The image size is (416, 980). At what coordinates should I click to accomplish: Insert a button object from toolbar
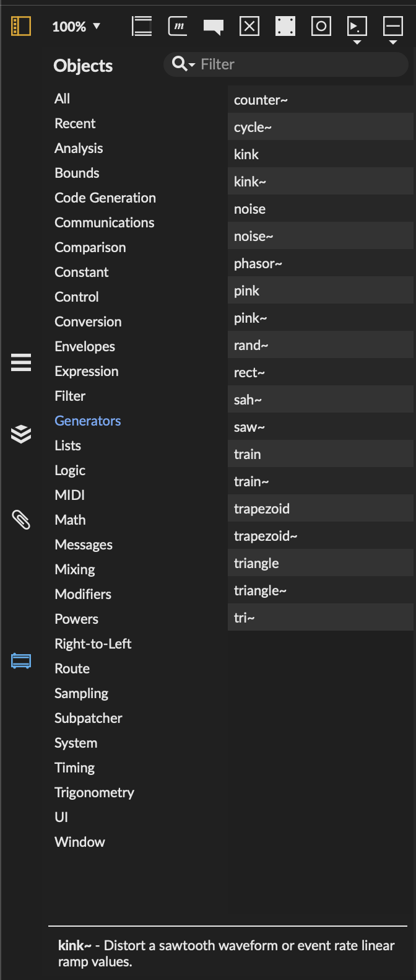pos(321,26)
